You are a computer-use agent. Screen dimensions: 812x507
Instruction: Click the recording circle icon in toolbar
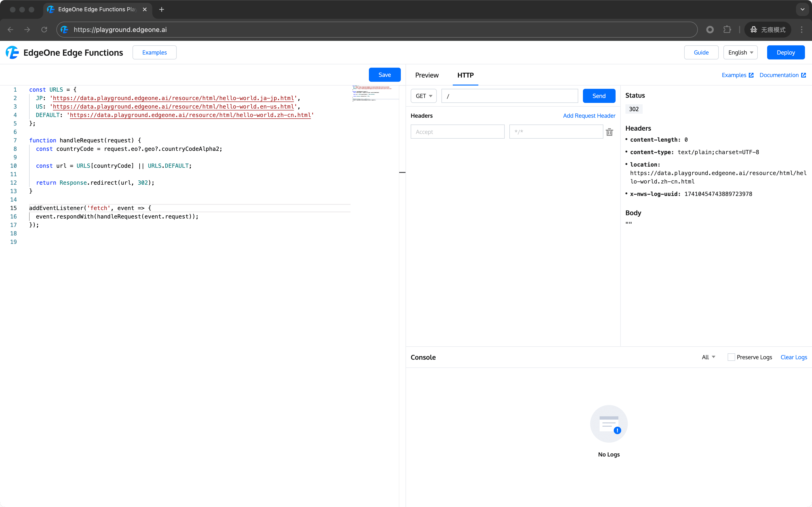click(710, 30)
